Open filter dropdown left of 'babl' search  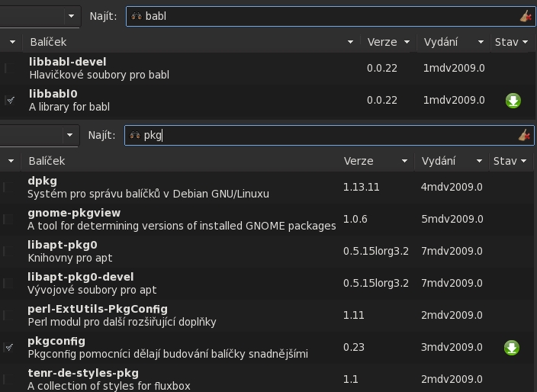71,16
